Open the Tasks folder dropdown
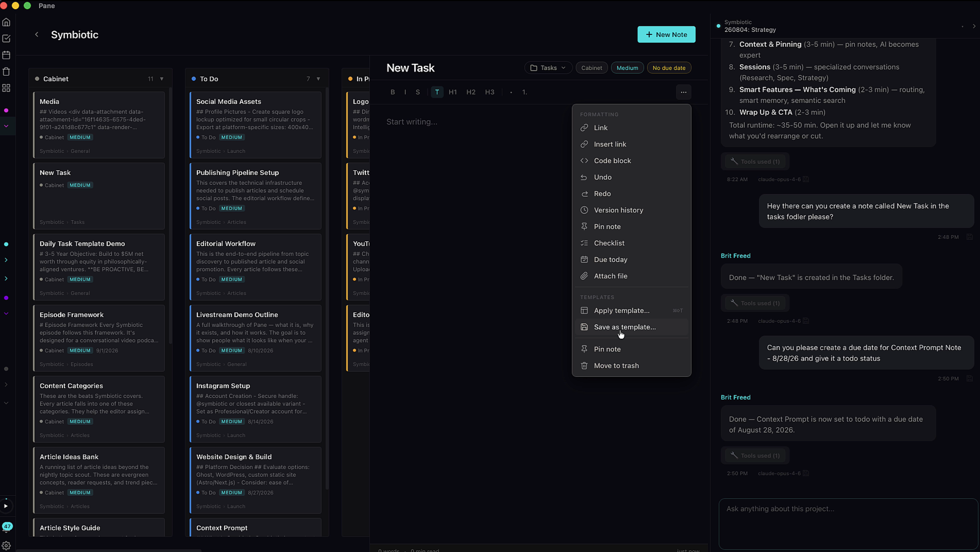The height and width of the screenshot is (552, 980). tap(548, 68)
